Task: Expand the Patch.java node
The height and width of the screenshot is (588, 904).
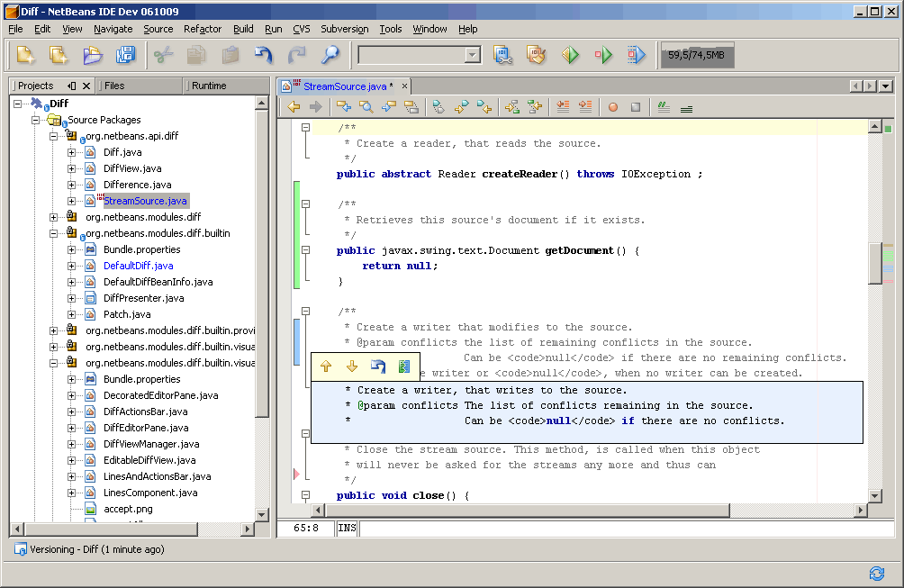Action: [71, 315]
